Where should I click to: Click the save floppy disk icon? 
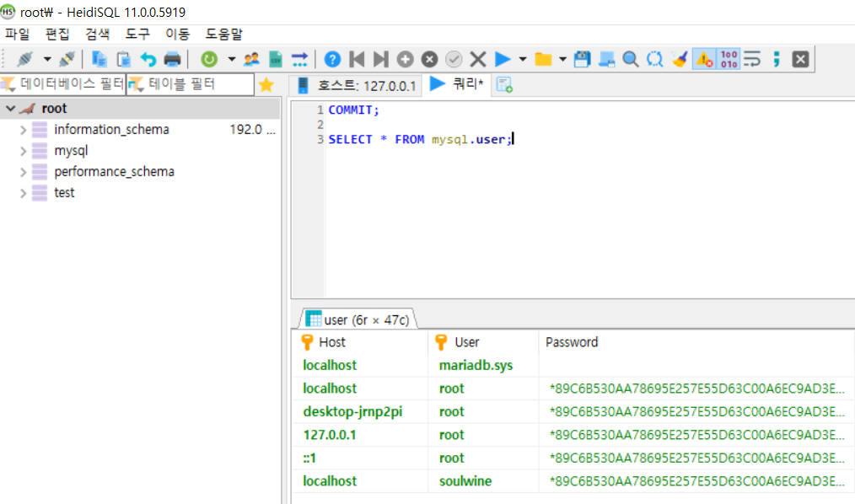click(x=583, y=59)
